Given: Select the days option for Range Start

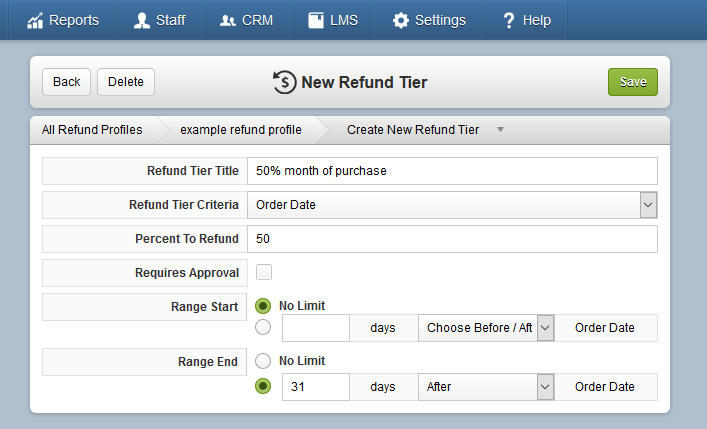Looking at the screenshot, I should point(263,327).
